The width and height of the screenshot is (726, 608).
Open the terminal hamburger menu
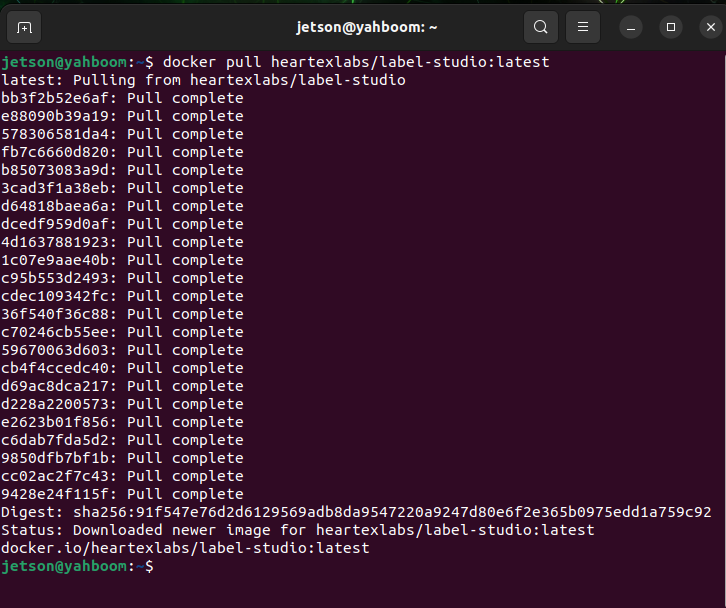(583, 27)
